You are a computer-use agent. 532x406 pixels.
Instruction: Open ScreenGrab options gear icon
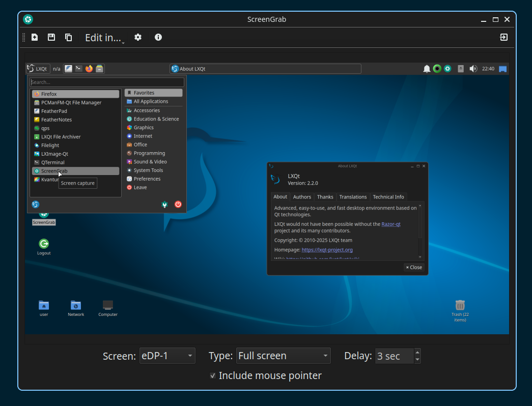[x=138, y=37]
